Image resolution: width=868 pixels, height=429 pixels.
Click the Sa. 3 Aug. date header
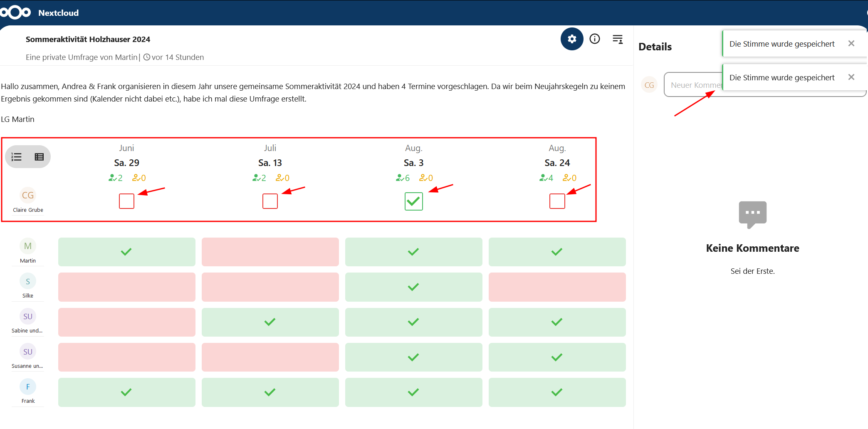point(413,163)
